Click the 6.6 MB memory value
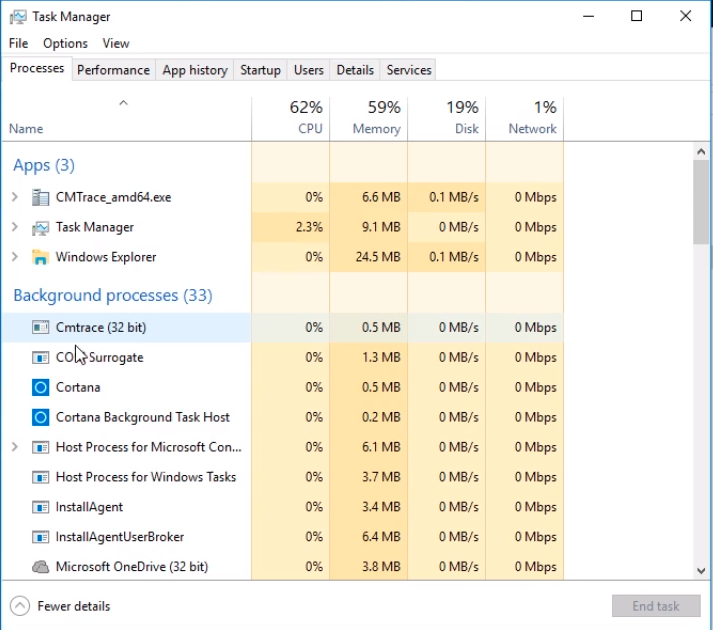 coord(381,197)
